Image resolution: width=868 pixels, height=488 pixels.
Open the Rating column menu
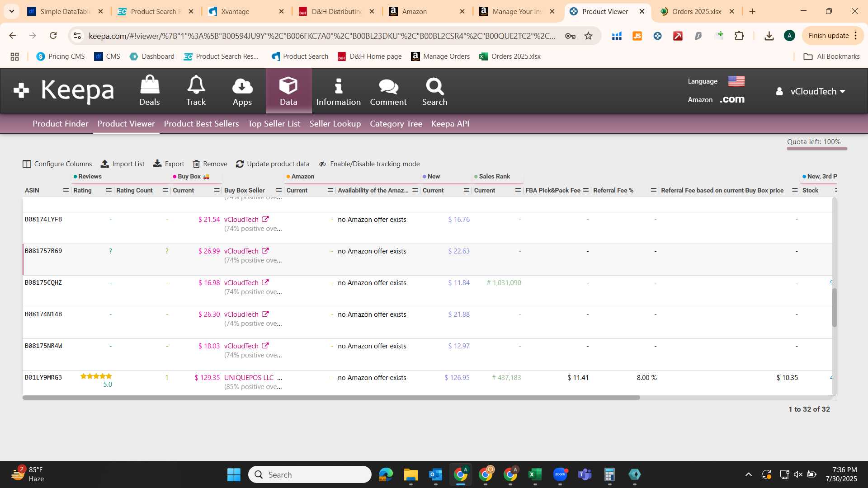[109, 190]
